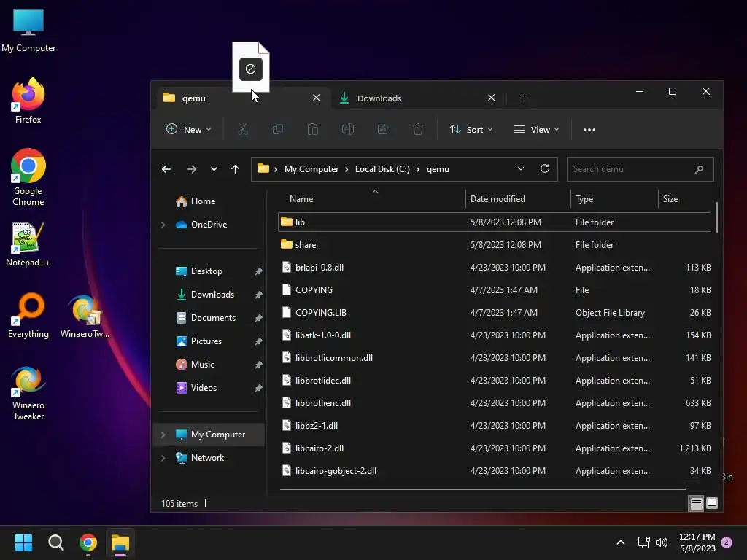Close the Downloads tab
This screenshot has height=560, width=747.
click(x=491, y=98)
